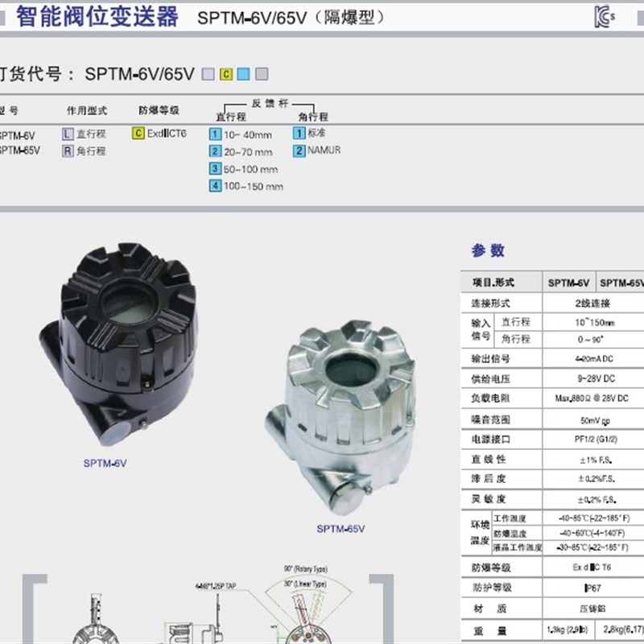Click the 50mV pp noise value

pyautogui.click(x=595, y=420)
